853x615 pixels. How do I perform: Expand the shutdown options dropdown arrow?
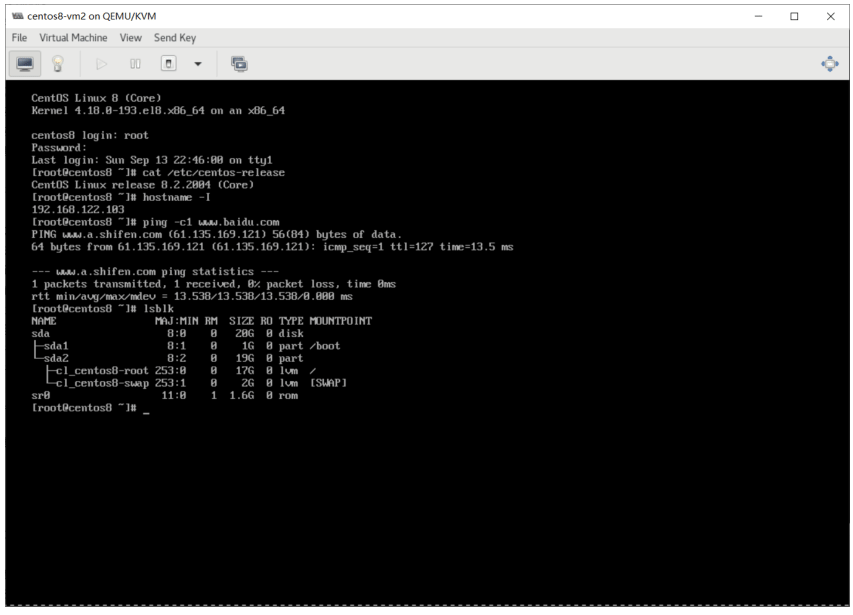(x=198, y=64)
